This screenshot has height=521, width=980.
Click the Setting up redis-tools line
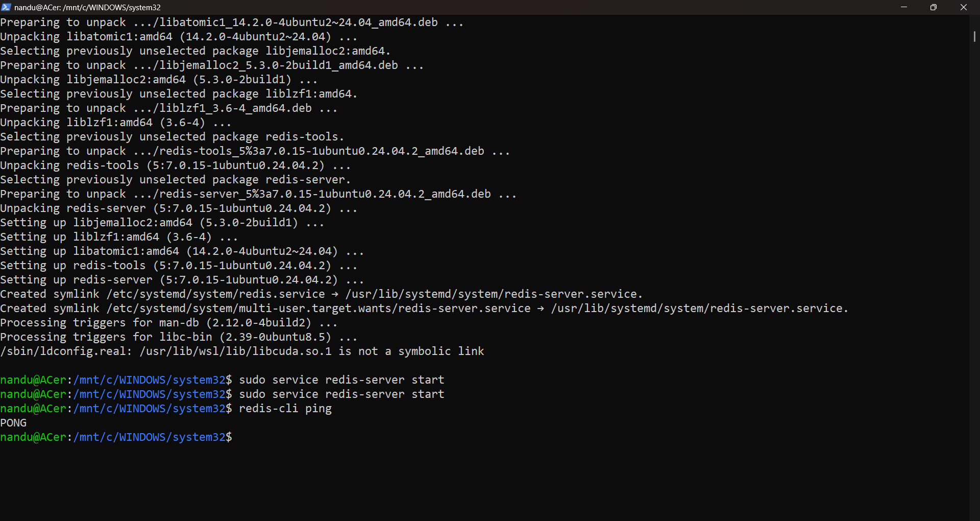point(178,266)
